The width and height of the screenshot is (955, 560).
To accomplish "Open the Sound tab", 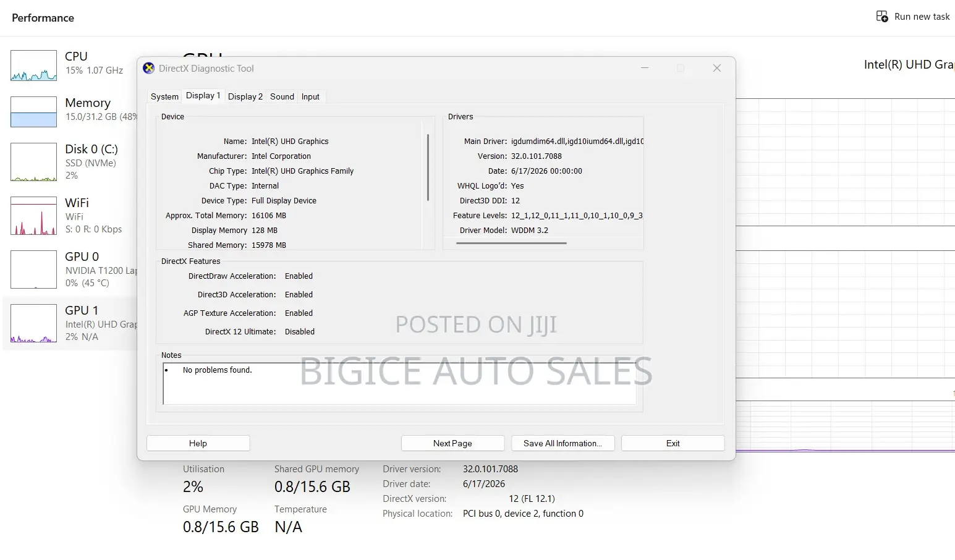I will point(282,96).
